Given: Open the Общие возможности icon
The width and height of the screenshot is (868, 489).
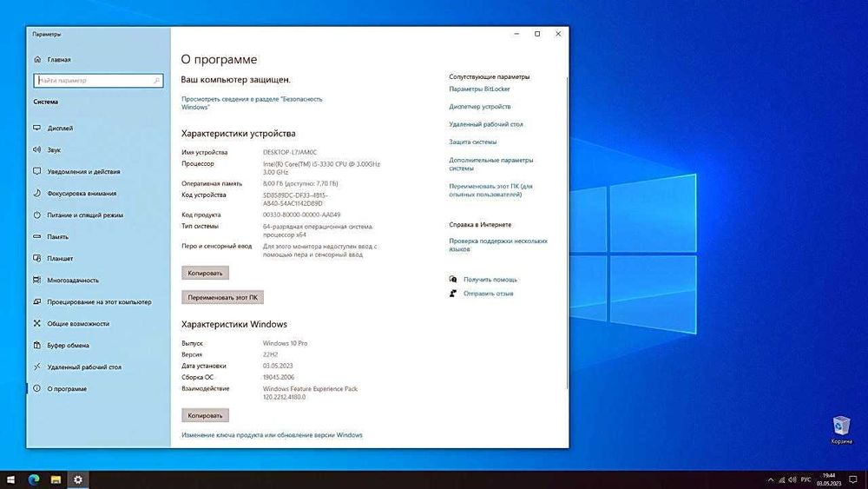Looking at the screenshot, I should coord(37,323).
